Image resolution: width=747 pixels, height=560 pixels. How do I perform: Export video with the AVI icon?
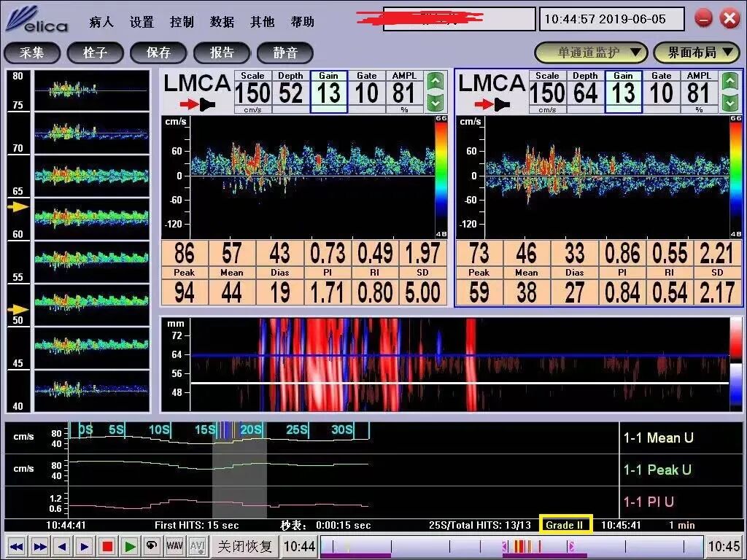click(197, 546)
